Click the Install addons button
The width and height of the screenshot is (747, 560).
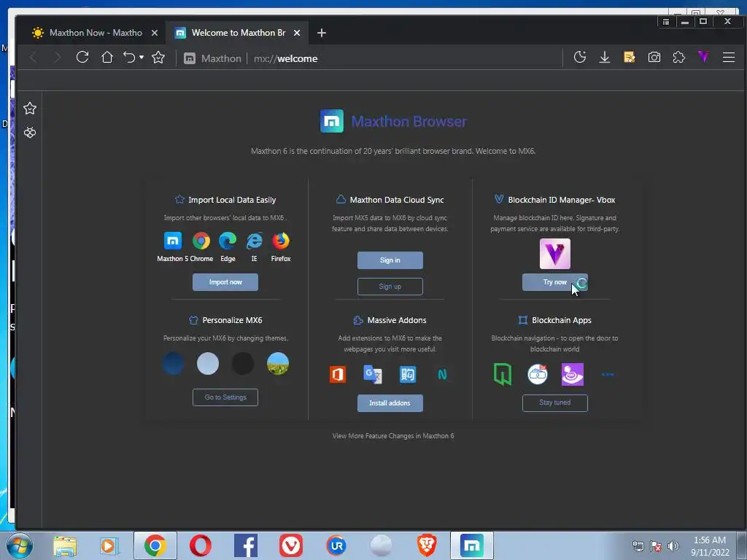pyautogui.click(x=390, y=402)
